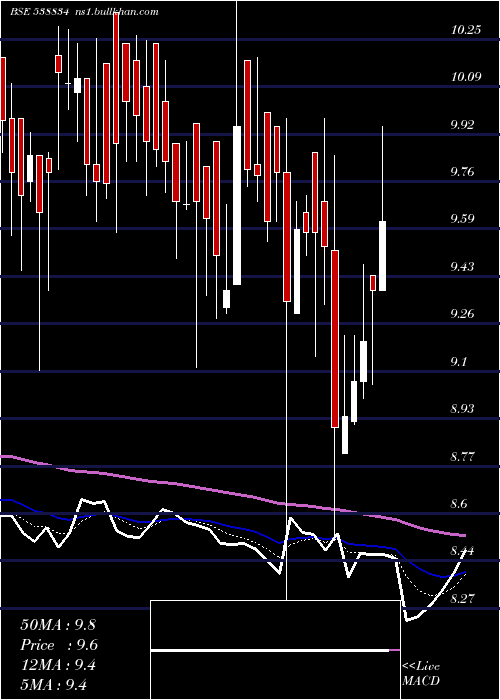Screen dimensions: 500x700
Task: Click the Price : 9.6 readout
Action: (x=59, y=645)
